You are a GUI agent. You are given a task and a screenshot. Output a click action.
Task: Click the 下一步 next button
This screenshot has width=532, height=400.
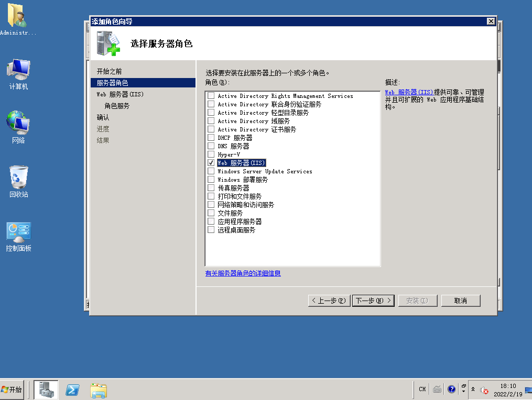373,301
